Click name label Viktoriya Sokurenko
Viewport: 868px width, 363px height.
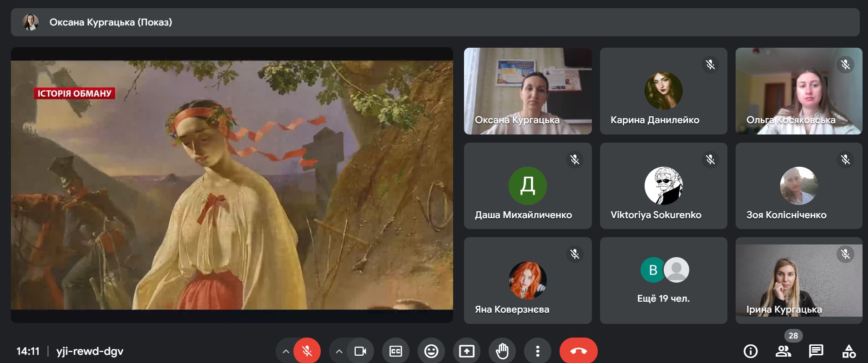tap(656, 215)
